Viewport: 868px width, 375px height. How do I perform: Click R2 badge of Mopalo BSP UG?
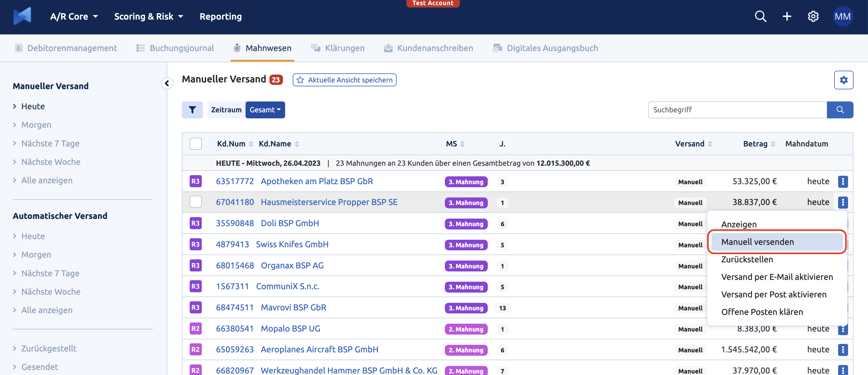coord(195,329)
